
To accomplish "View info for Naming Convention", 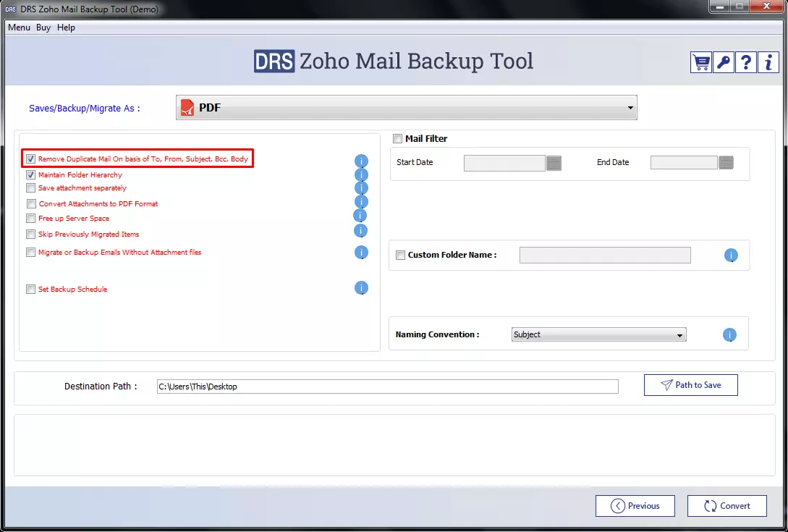I will pos(729,335).
